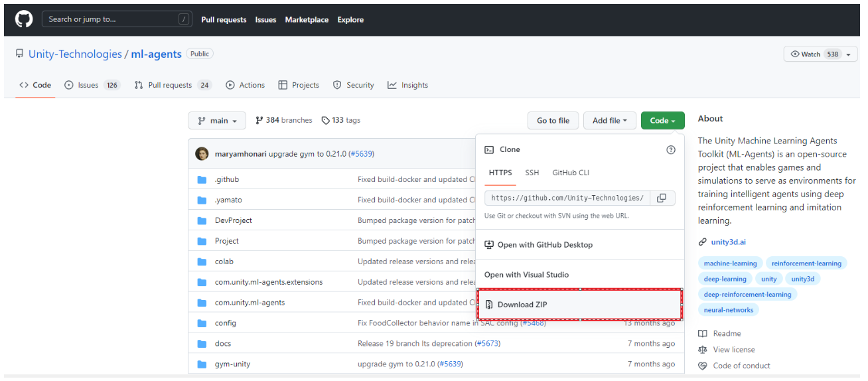Click the gym-unity folder icon

click(x=202, y=364)
